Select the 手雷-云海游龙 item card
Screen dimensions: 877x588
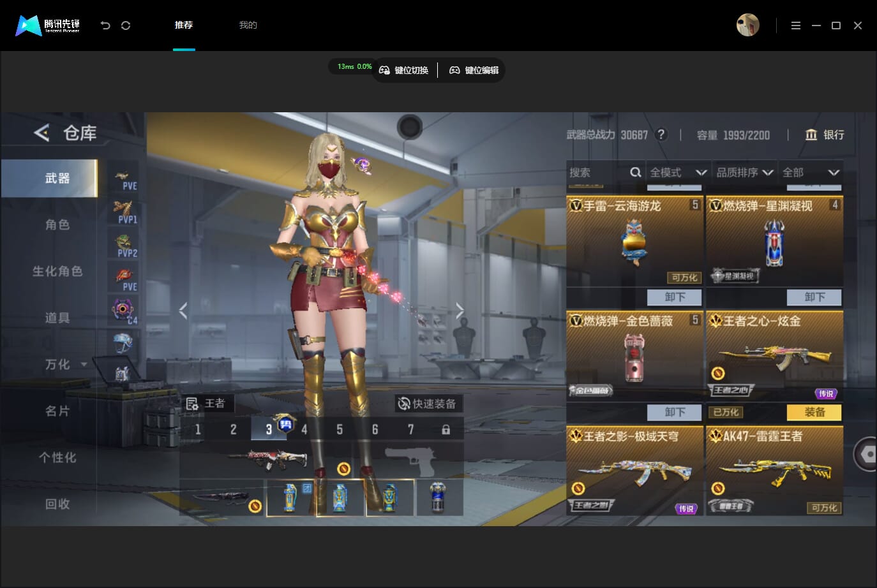click(x=634, y=240)
